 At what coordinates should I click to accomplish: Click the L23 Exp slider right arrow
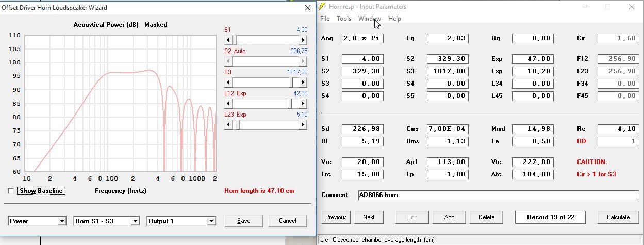tap(303, 124)
